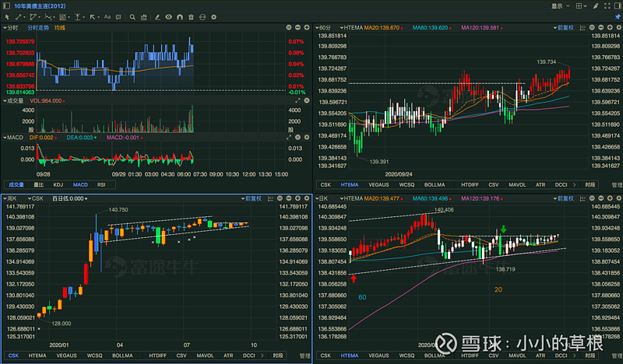Reset zoom on the 分时 chart
The width and height of the screenshot is (623, 364).
click(x=289, y=27)
